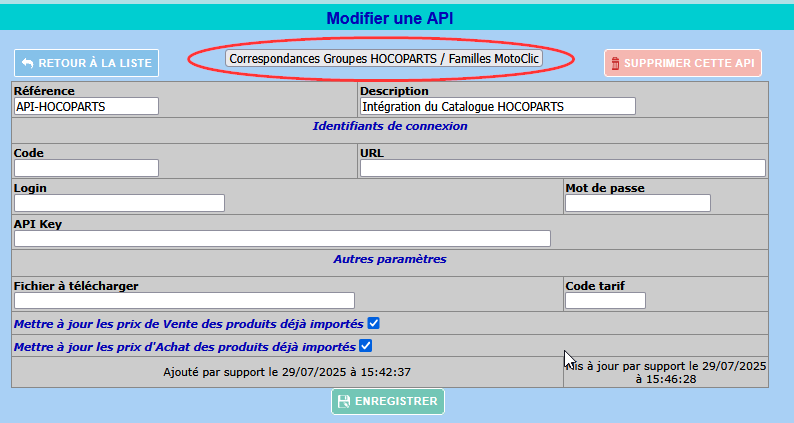Click the 'Identifiants de connexion' heading
The height and width of the screenshot is (423, 794).
tap(390, 126)
